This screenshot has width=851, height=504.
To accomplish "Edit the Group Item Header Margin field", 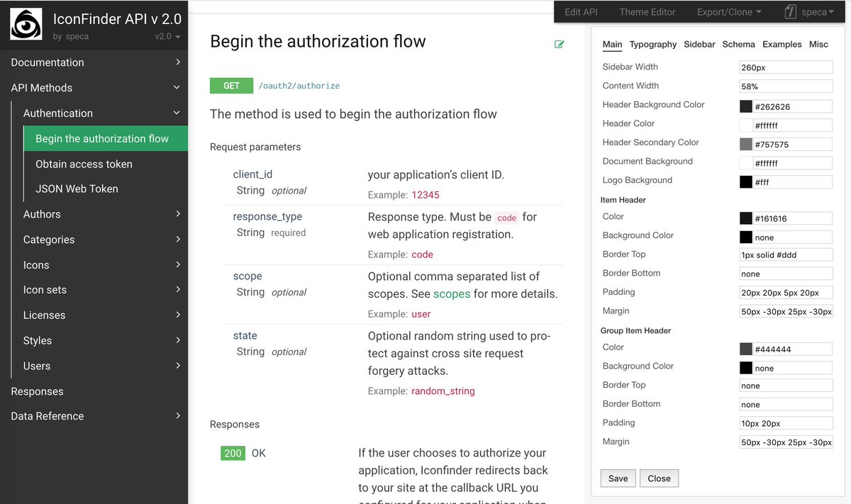I will point(786,442).
